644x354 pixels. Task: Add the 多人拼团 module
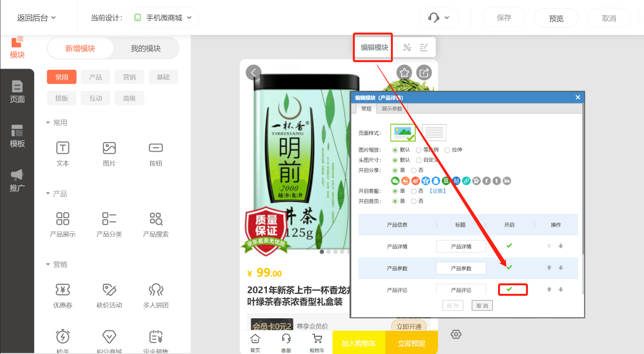pyautogui.click(x=156, y=296)
